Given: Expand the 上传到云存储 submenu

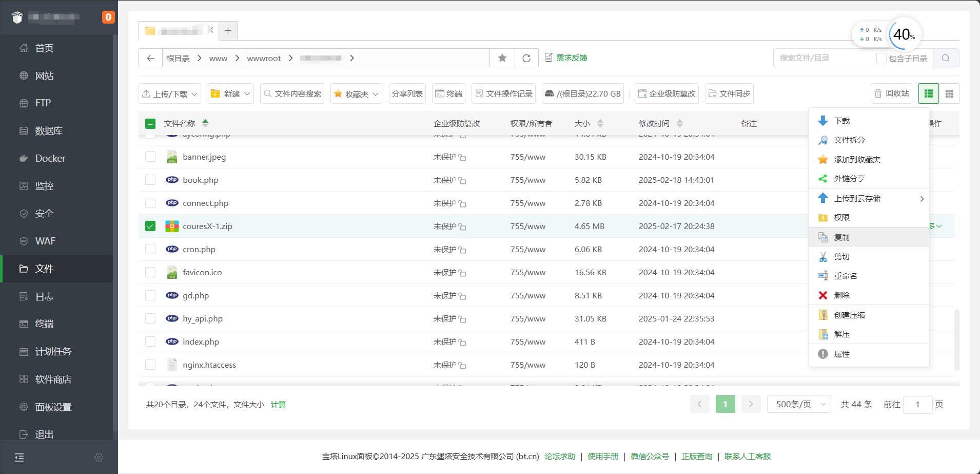Looking at the screenshot, I should pyautogui.click(x=869, y=198).
